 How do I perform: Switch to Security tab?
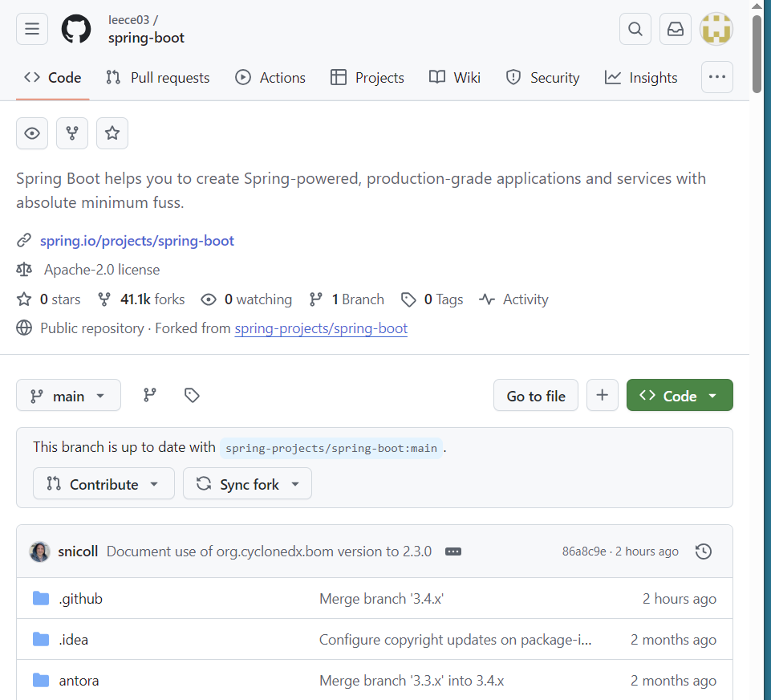point(542,78)
